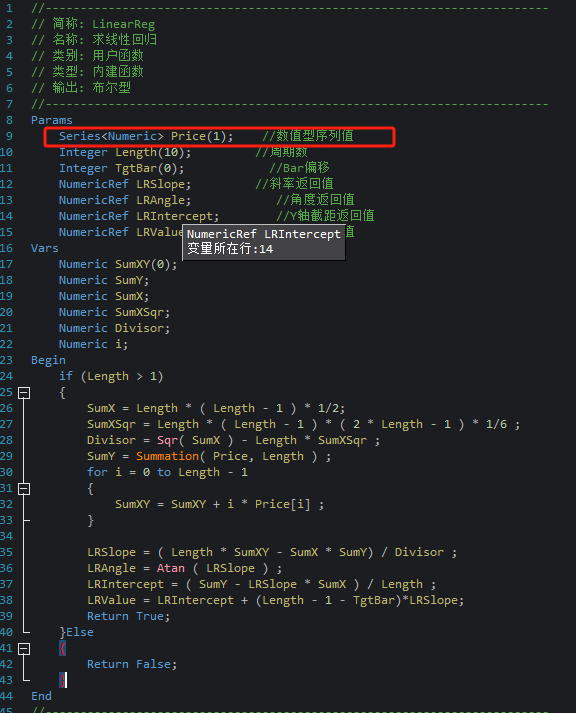
Task: Click 'SumXSqr = Length' on line 27
Action: click(x=143, y=424)
